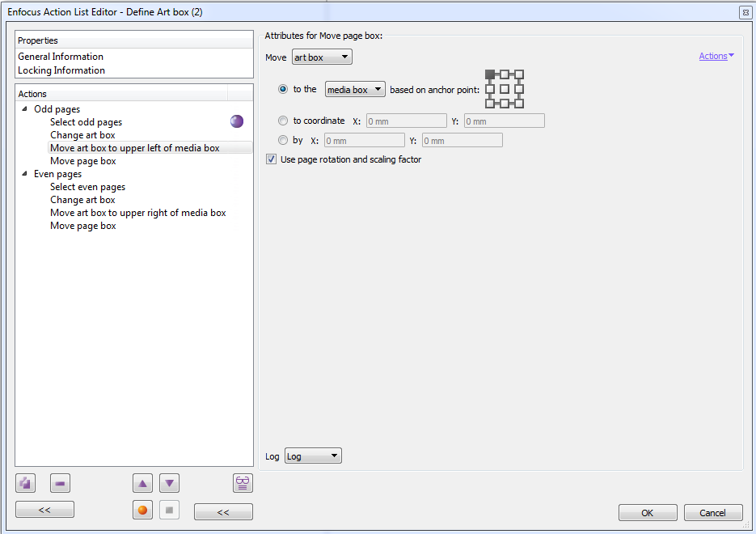Select top-center anchor point
Image resolution: width=756 pixels, height=534 pixels.
coord(505,74)
